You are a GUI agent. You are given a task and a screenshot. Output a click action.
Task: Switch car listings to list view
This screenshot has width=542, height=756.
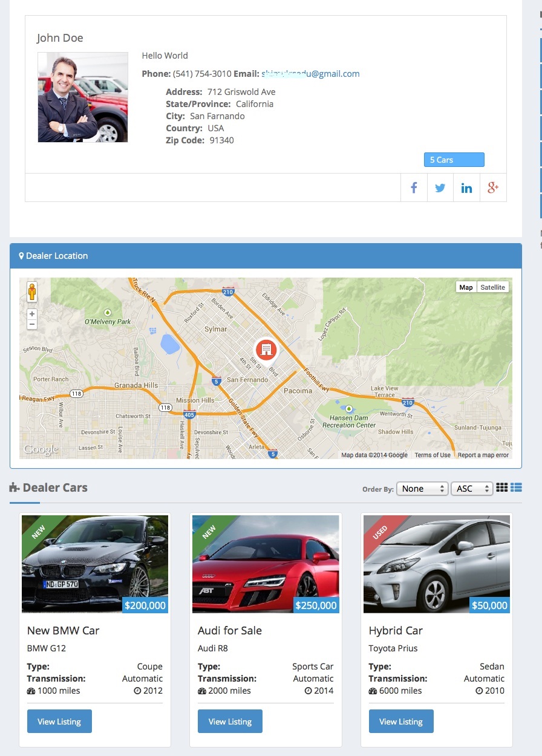pos(516,487)
